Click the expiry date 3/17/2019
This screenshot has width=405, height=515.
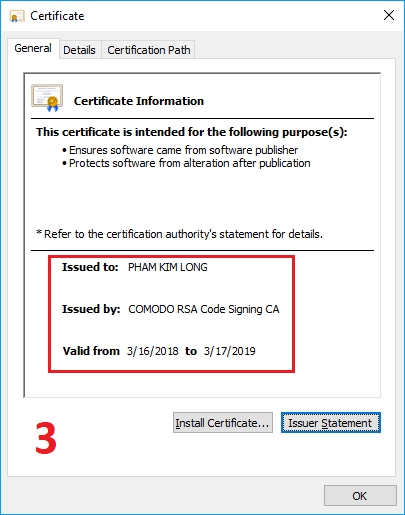click(230, 351)
